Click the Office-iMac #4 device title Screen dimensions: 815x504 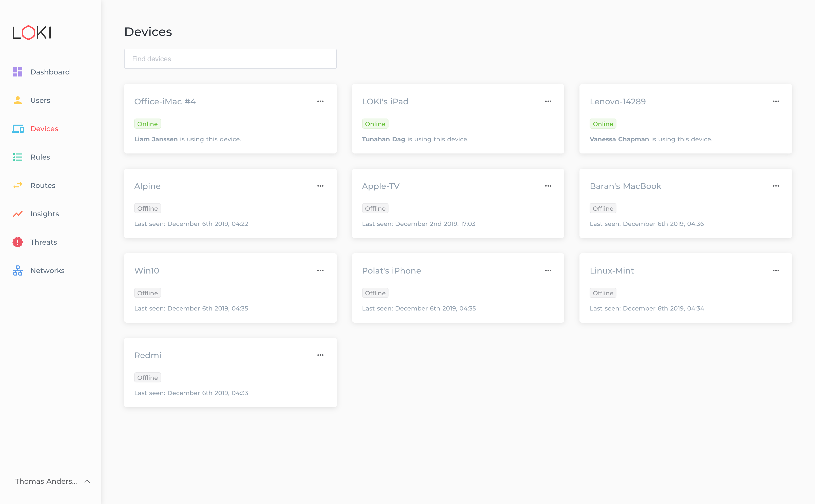(x=165, y=101)
